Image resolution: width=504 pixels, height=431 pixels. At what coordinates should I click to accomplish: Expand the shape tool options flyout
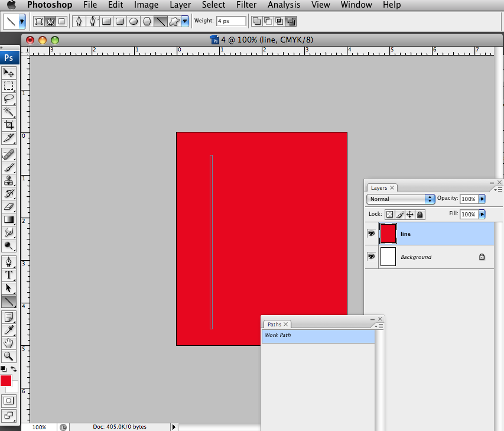point(184,21)
